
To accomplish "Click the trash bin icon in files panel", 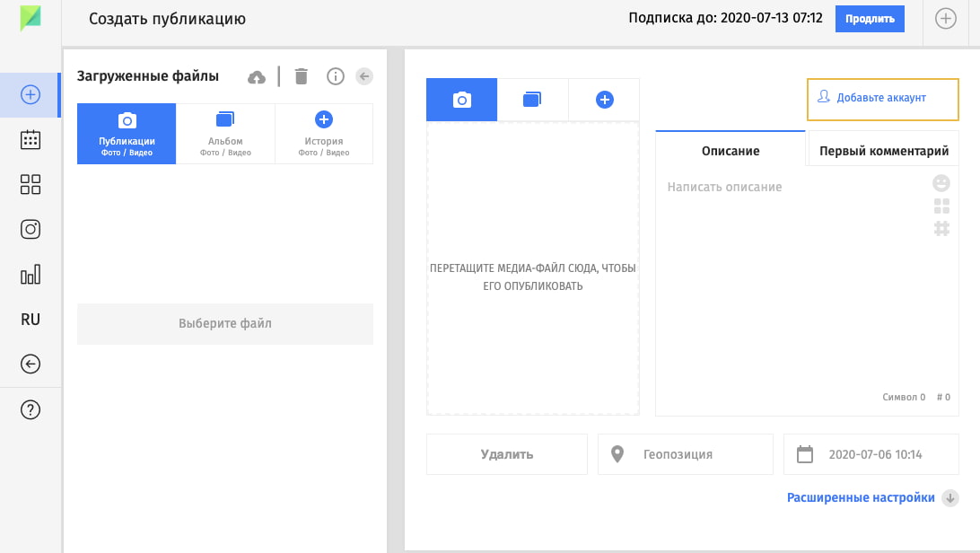I will 302,77.
